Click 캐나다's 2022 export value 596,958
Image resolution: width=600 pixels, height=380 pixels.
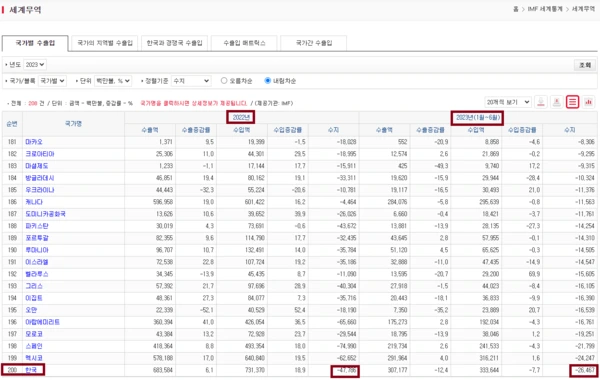163,202
